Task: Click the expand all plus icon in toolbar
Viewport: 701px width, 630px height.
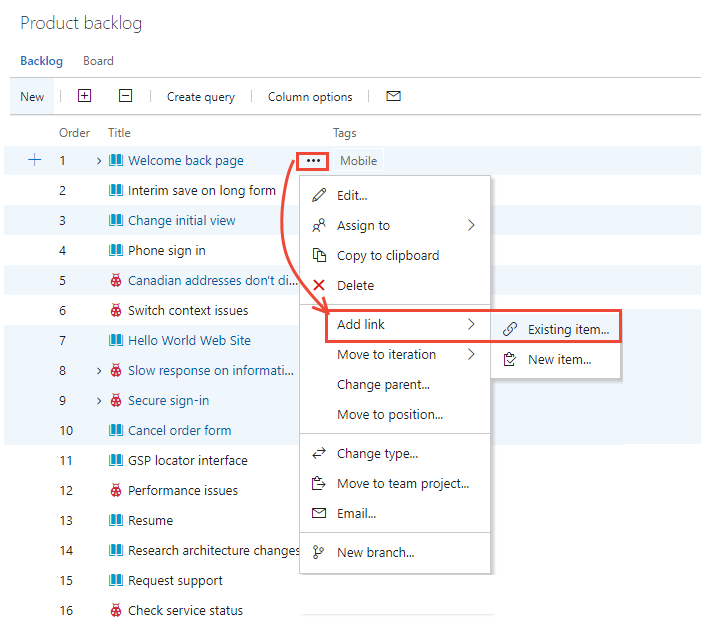Action: click(84, 96)
